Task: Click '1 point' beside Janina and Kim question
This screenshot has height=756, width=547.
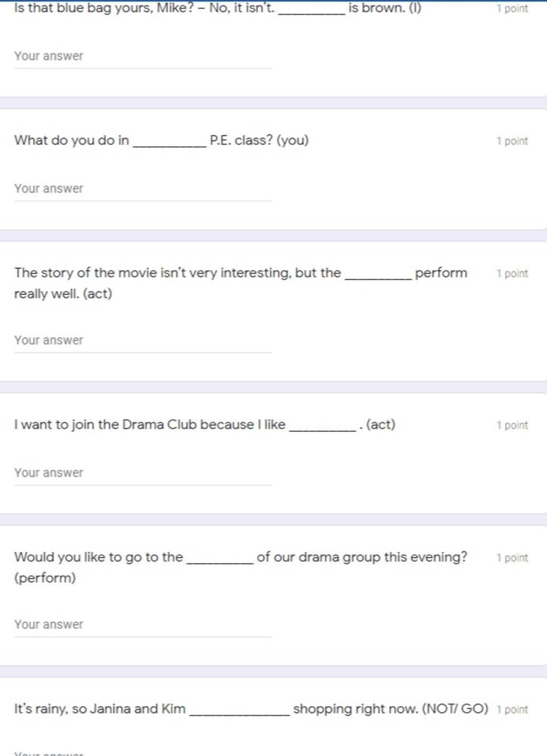Action: pyautogui.click(x=512, y=709)
